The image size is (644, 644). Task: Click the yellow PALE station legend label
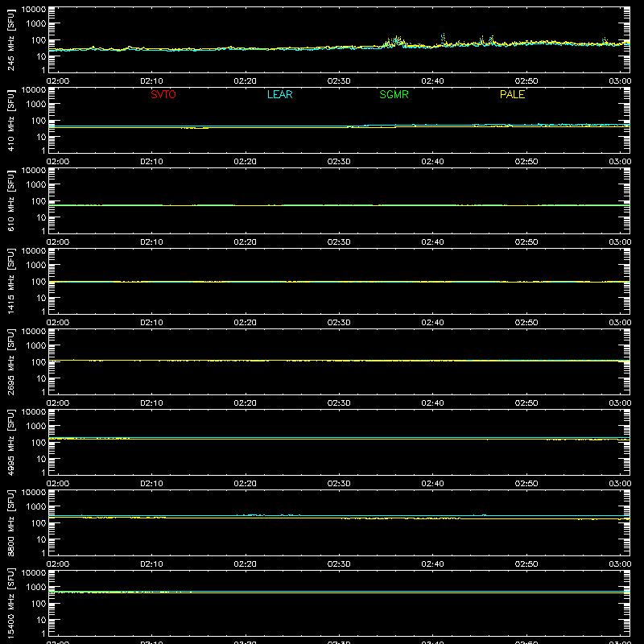pos(512,94)
